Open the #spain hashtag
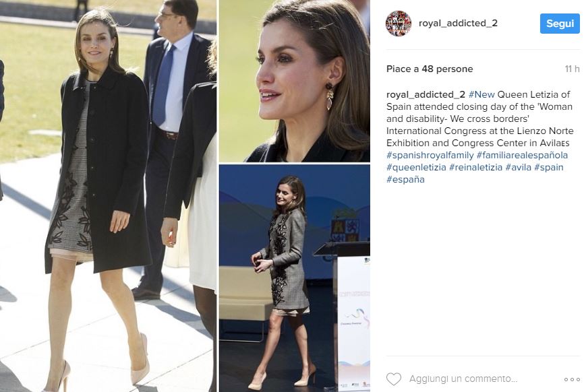 [x=549, y=167]
